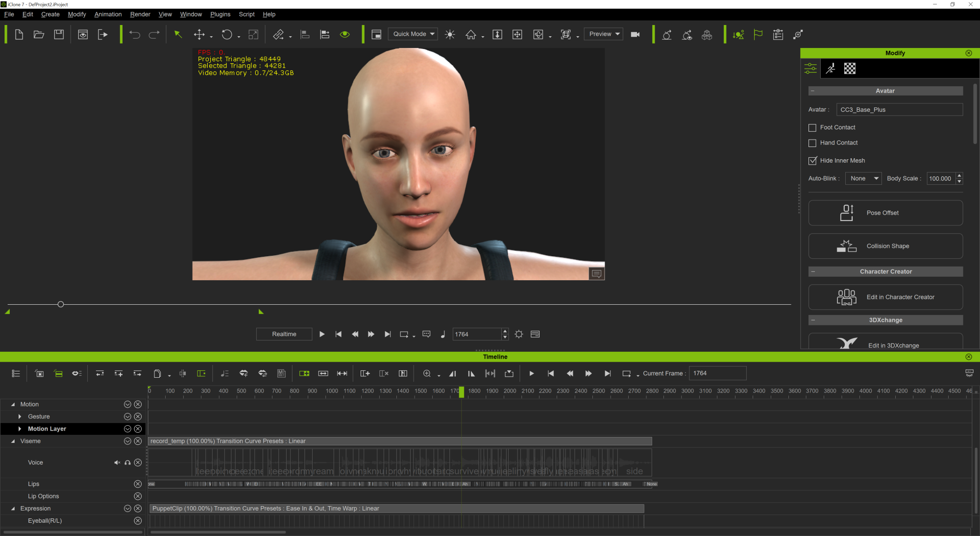This screenshot has width=980, height=536.
Task: Uncheck Hide Inner Mesh checkbox
Action: [812, 161]
